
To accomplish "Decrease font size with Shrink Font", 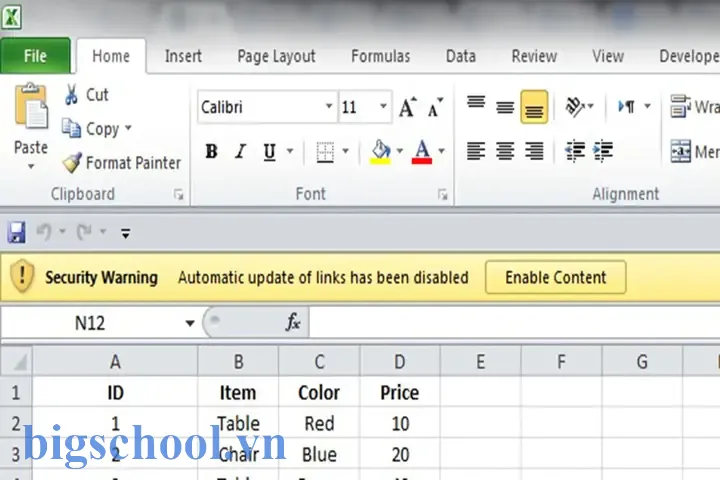I will click(x=434, y=107).
